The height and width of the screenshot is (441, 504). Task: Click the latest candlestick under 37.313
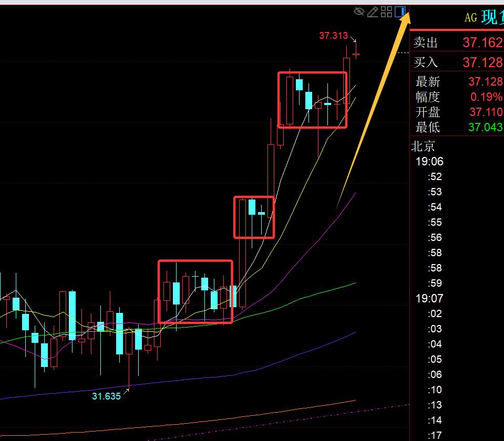pyautogui.click(x=356, y=54)
